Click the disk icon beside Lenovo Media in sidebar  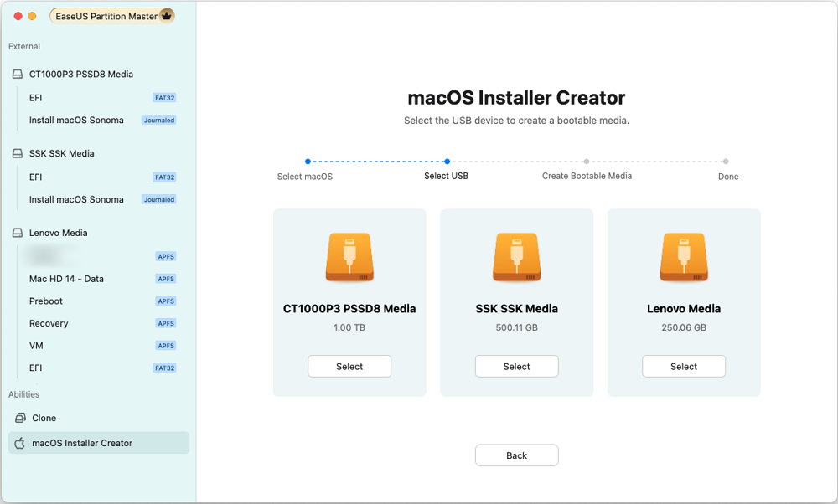[x=18, y=232]
